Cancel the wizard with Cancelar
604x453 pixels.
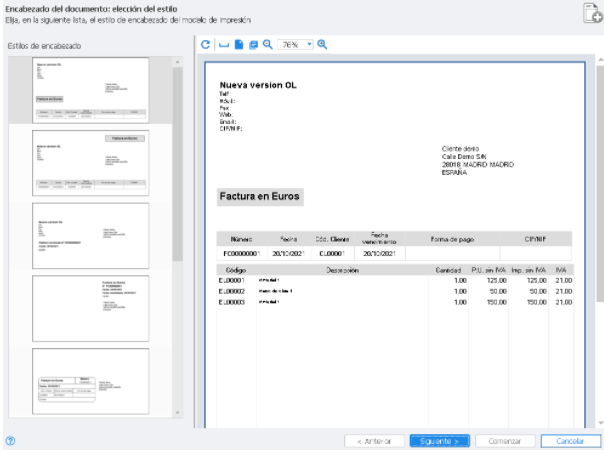point(570,441)
